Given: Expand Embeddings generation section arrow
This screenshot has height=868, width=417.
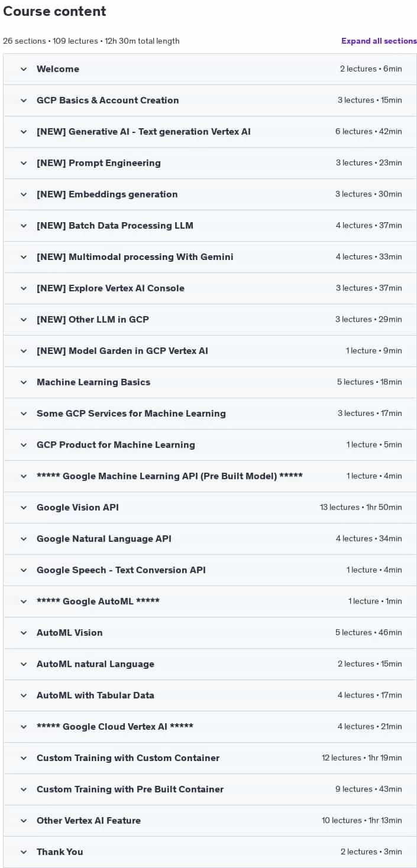Looking at the screenshot, I should point(24,194).
